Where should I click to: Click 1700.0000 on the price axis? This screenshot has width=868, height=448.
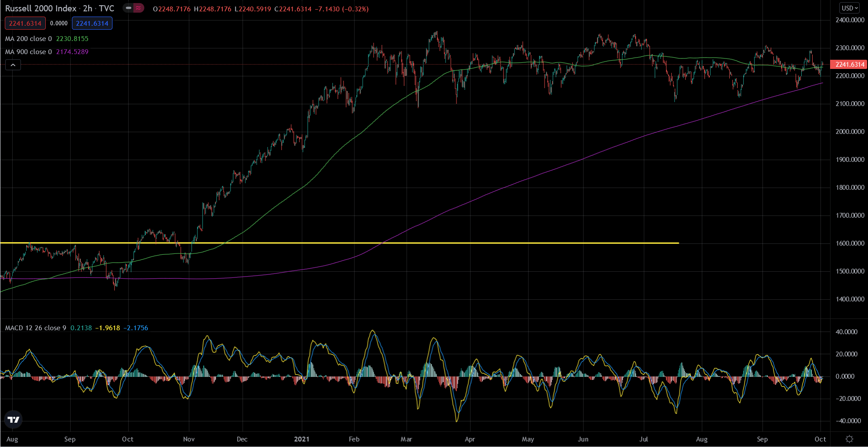(x=850, y=215)
